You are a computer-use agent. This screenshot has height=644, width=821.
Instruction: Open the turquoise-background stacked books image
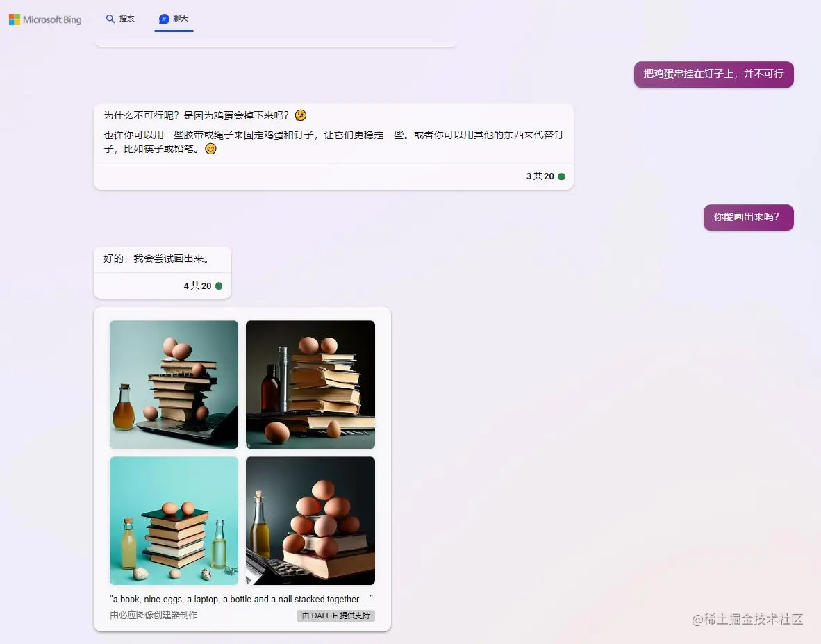coord(174,520)
